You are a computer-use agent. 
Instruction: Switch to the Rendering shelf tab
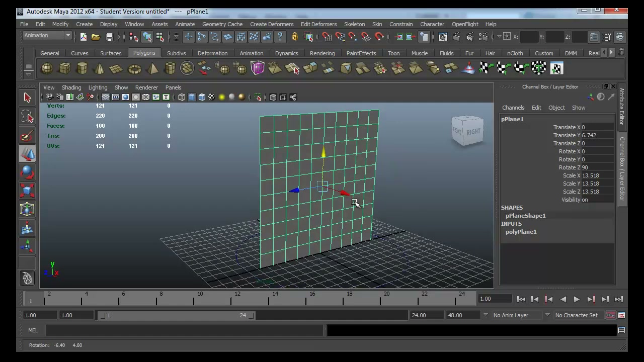pos(322,53)
